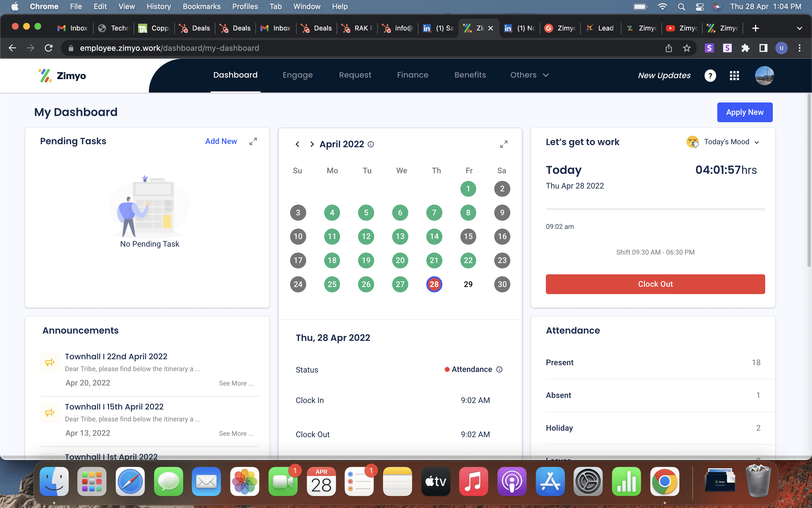Select April 1 on the calendar
Screen dimensions: 812x508
click(x=468, y=189)
